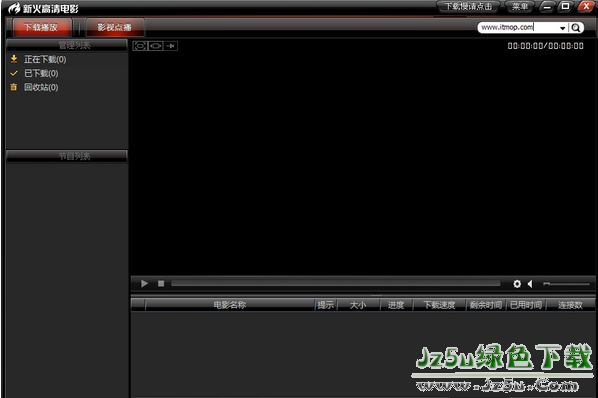Open player settings via the gear icon
The image size is (598, 398).
click(517, 284)
